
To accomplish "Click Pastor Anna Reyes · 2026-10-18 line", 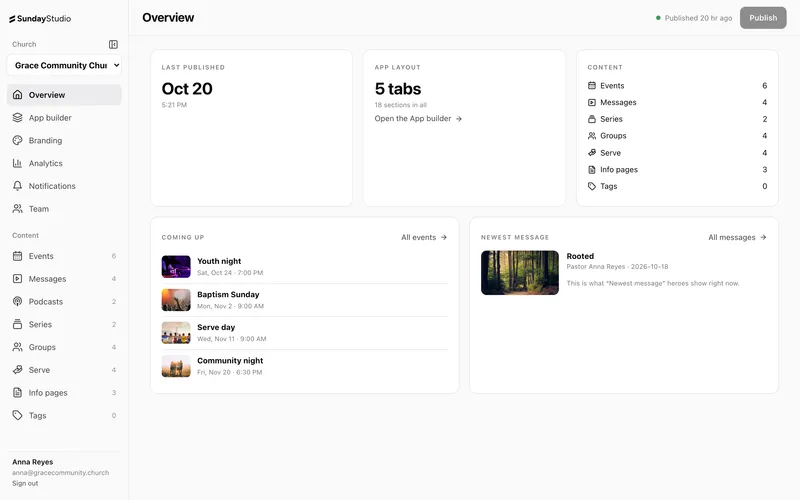I will click(617, 266).
